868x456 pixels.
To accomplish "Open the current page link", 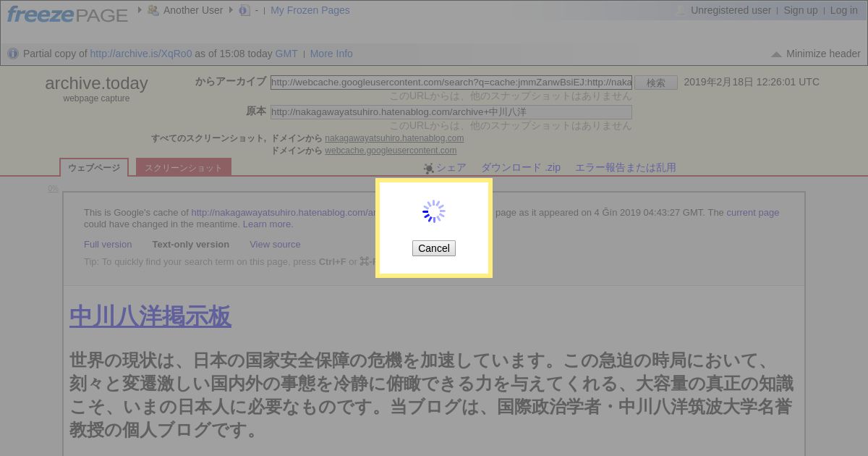I will [753, 213].
